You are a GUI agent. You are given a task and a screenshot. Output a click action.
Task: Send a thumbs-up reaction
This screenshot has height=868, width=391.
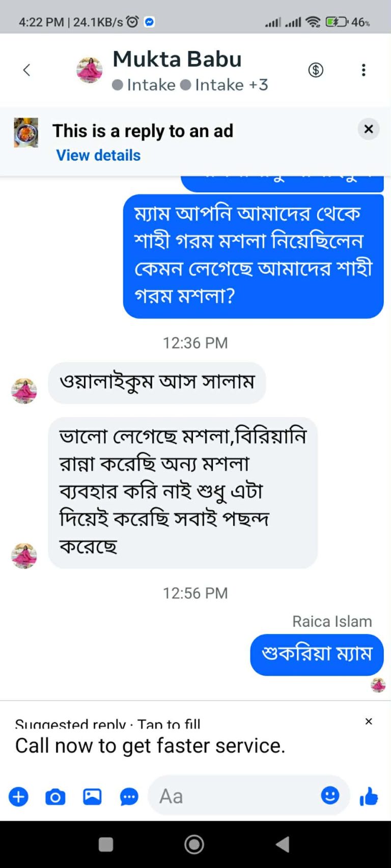(x=368, y=797)
